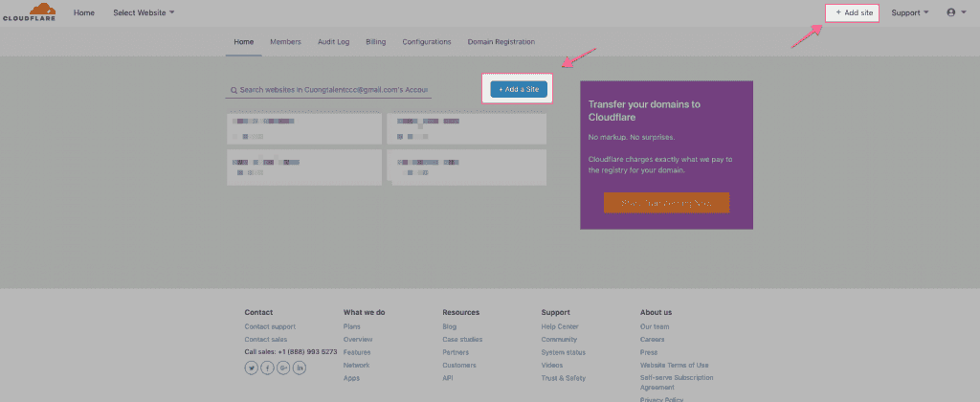The width and height of the screenshot is (980, 402).
Task: Open the Apps footer link
Action: (351, 378)
